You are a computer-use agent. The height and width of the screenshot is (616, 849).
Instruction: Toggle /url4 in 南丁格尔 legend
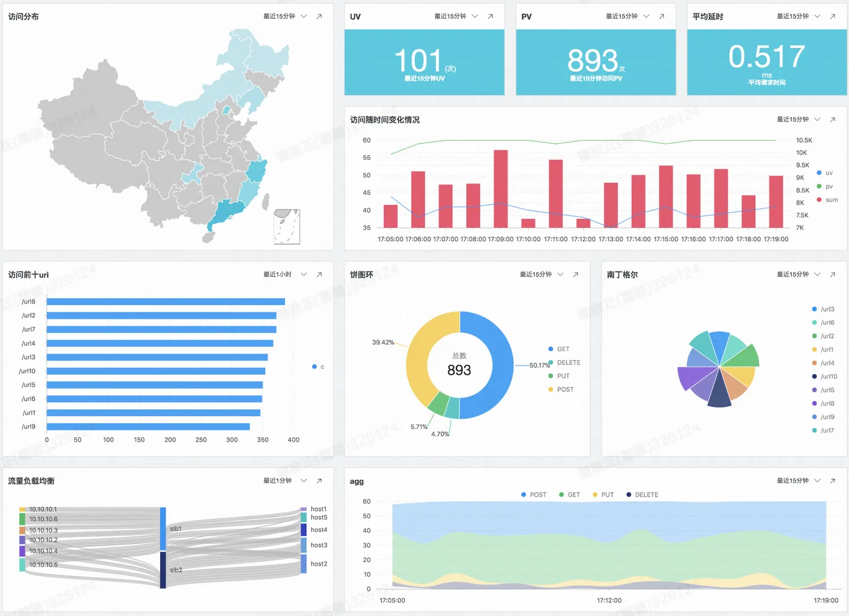824,363
